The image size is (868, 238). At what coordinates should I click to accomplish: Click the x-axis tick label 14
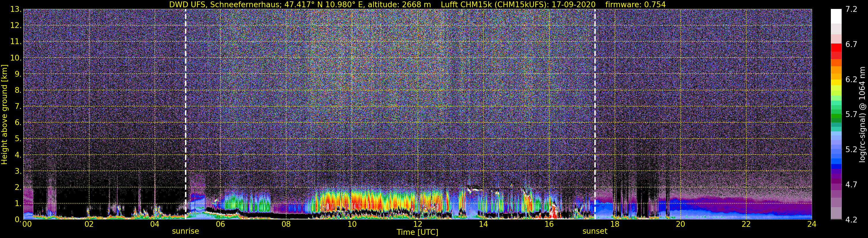click(483, 224)
